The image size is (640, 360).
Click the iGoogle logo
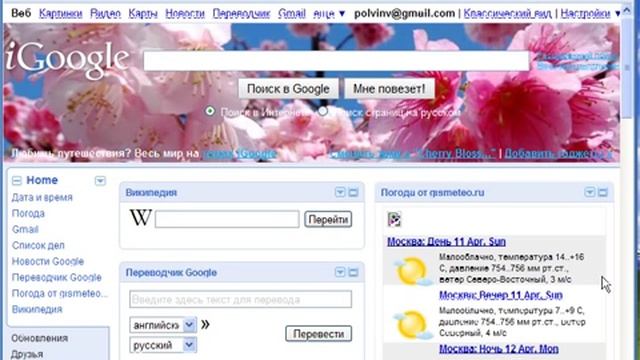coord(67,59)
